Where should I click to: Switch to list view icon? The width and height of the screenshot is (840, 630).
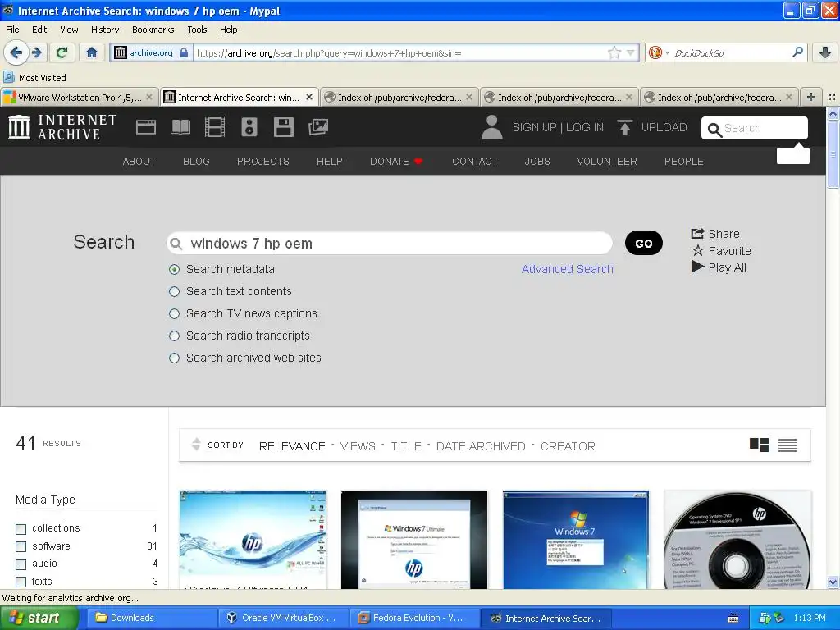(x=787, y=445)
